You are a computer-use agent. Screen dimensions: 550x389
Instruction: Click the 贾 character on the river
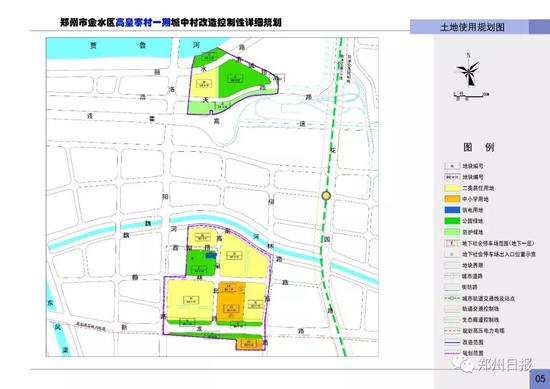pos(93,45)
